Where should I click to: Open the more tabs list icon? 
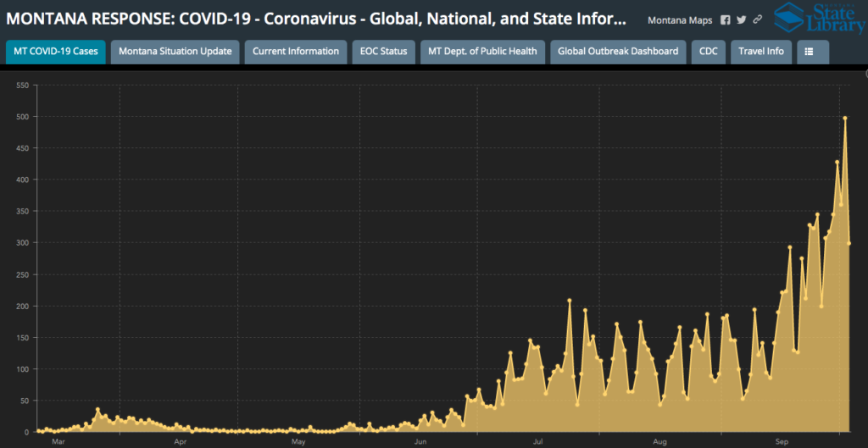point(813,52)
